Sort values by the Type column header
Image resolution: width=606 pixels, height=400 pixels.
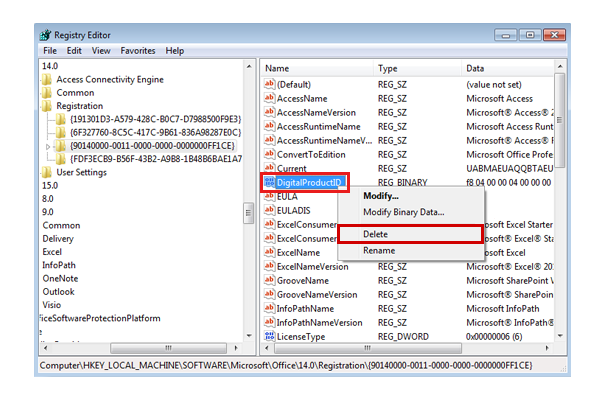[x=417, y=68]
